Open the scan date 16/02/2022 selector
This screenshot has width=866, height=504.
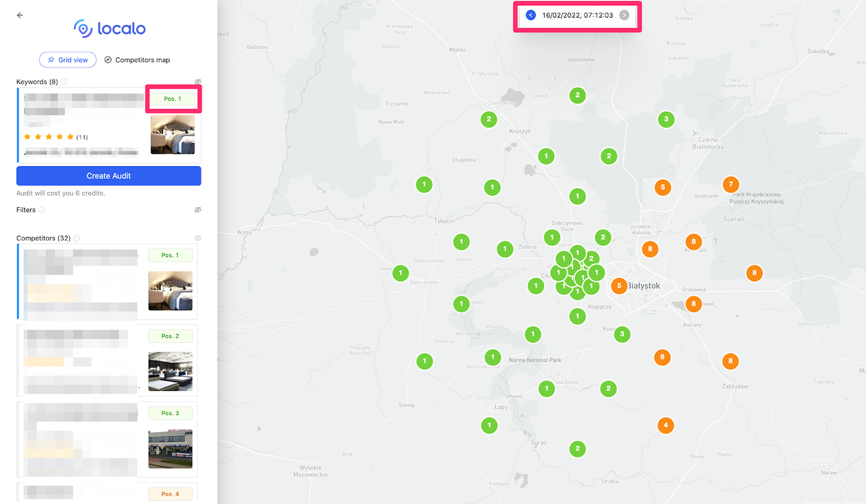click(577, 16)
